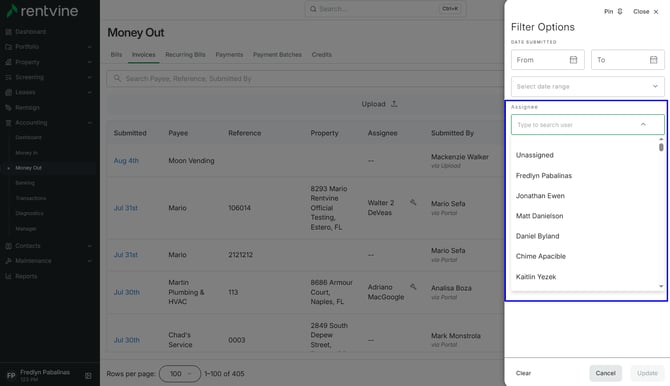Select Unassigned in assignee list
This screenshot has height=386, width=670.
coord(535,155)
